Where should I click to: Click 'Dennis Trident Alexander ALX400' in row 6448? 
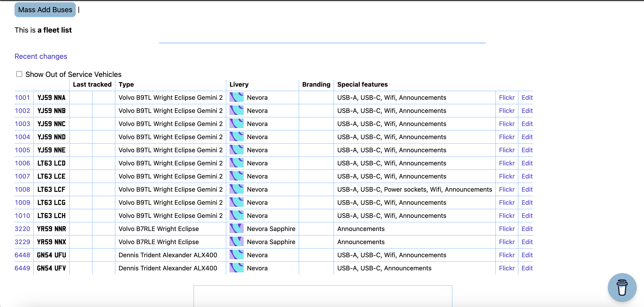(x=167, y=255)
